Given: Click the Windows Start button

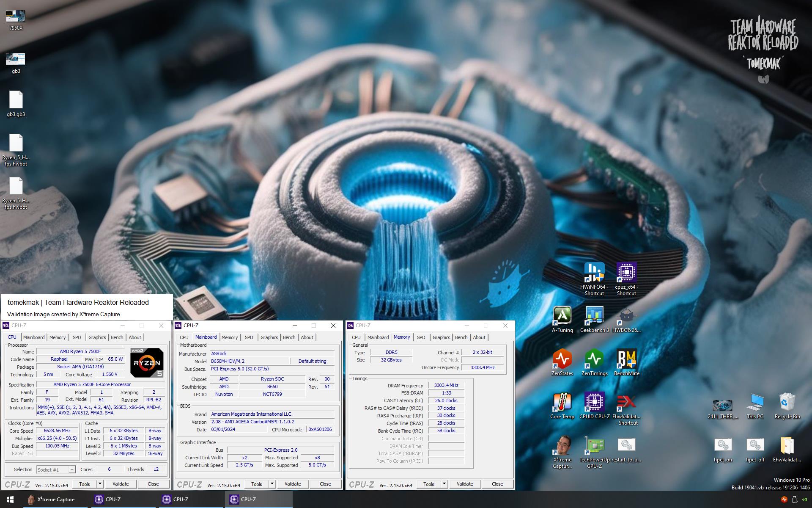Looking at the screenshot, I should click(x=10, y=500).
